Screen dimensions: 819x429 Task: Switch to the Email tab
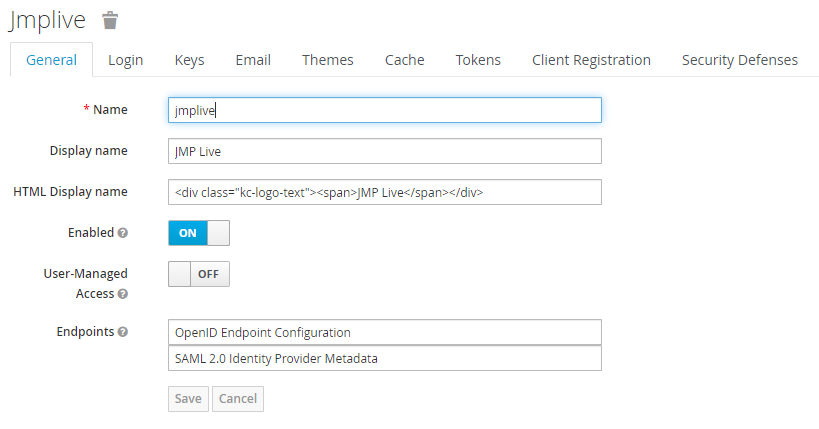[x=253, y=60]
